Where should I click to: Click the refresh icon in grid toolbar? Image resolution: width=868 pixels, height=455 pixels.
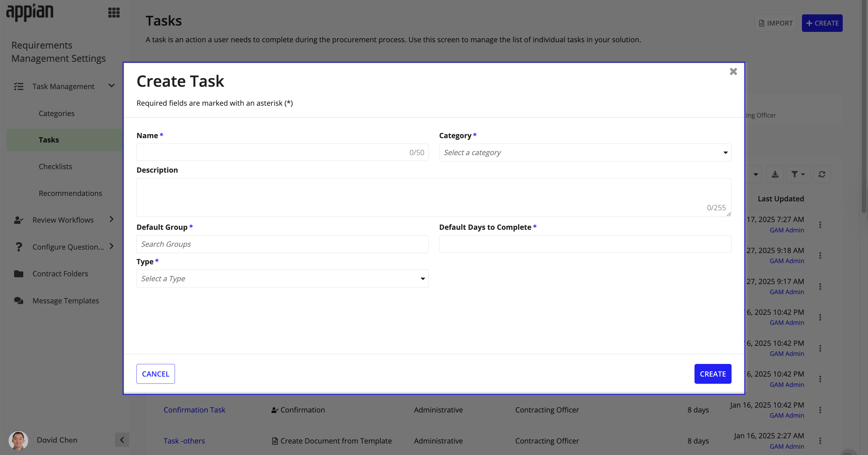point(822,174)
